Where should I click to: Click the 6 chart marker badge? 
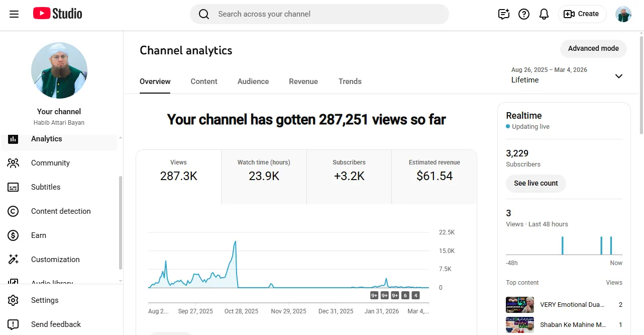(x=405, y=295)
